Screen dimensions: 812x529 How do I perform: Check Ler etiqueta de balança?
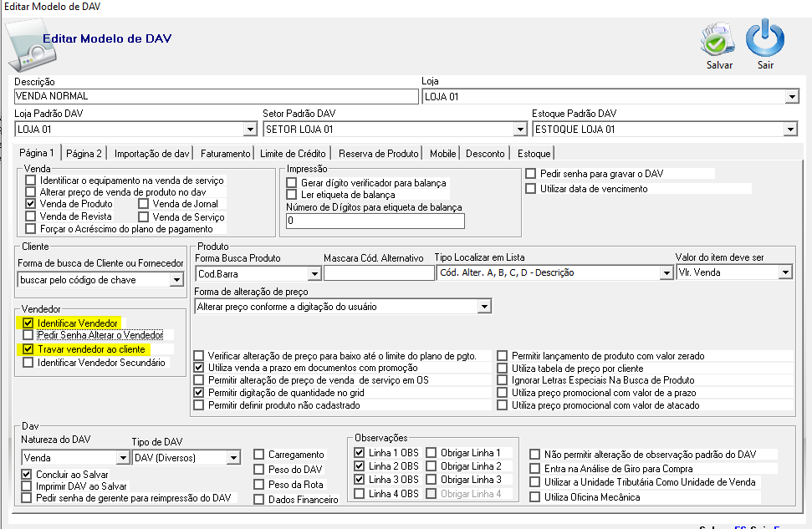point(292,195)
